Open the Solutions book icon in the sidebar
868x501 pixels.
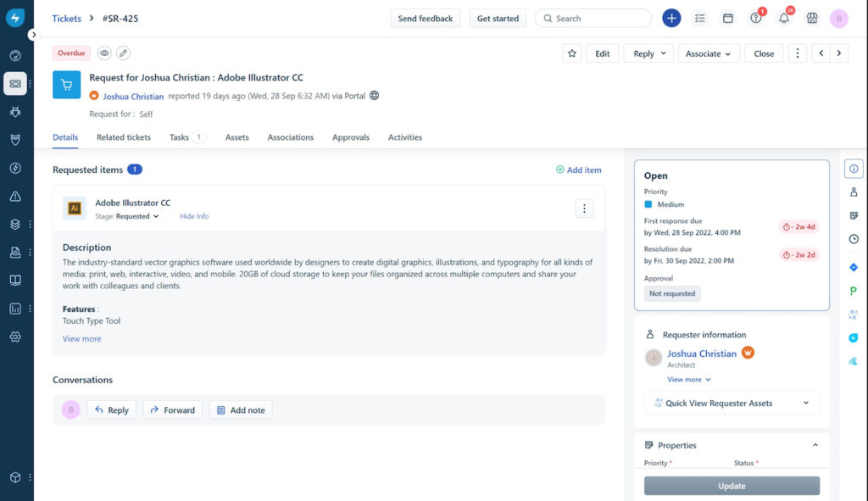15,280
